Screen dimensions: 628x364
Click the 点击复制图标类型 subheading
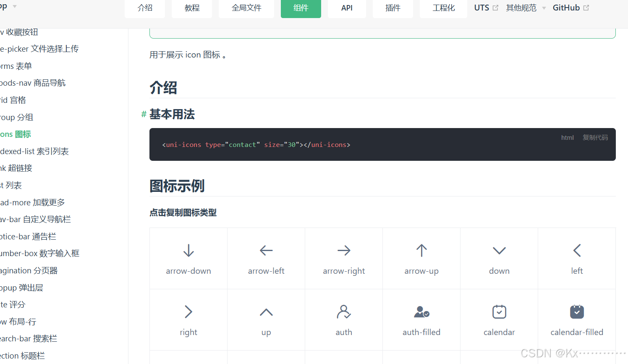[x=183, y=212]
